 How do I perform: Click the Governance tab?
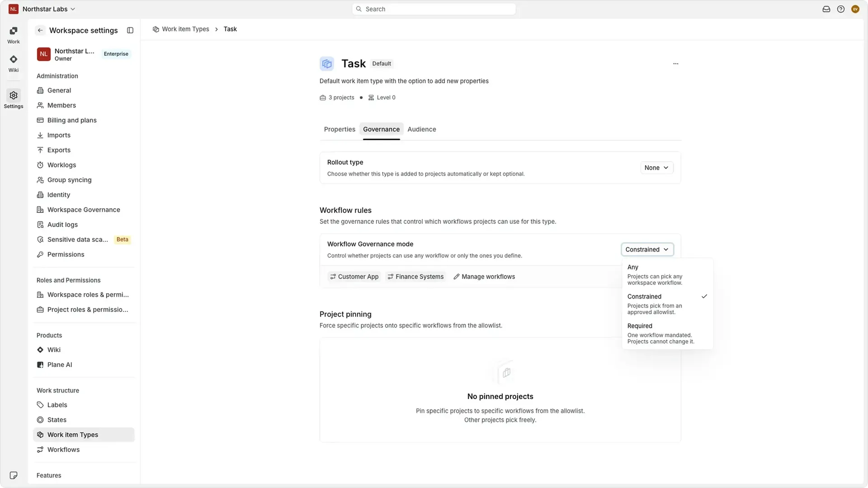pos(381,129)
